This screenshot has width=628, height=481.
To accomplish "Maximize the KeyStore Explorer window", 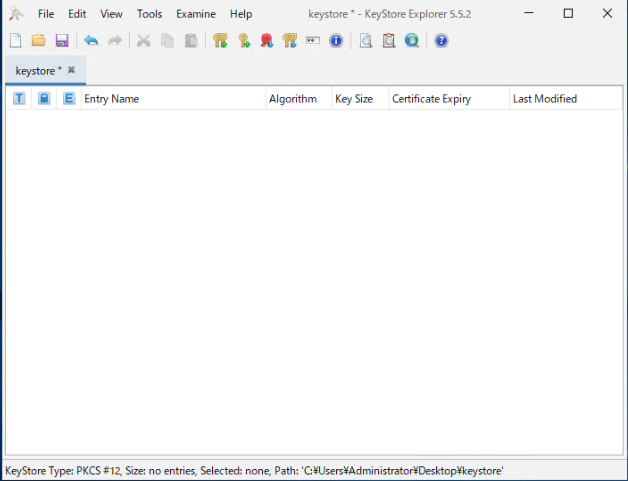I will click(568, 14).
